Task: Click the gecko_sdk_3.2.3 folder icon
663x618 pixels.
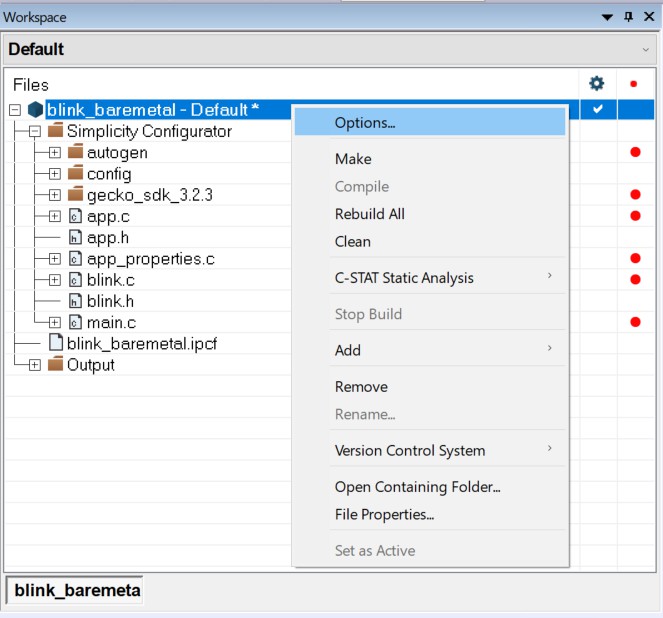Action: click(76, 195)
